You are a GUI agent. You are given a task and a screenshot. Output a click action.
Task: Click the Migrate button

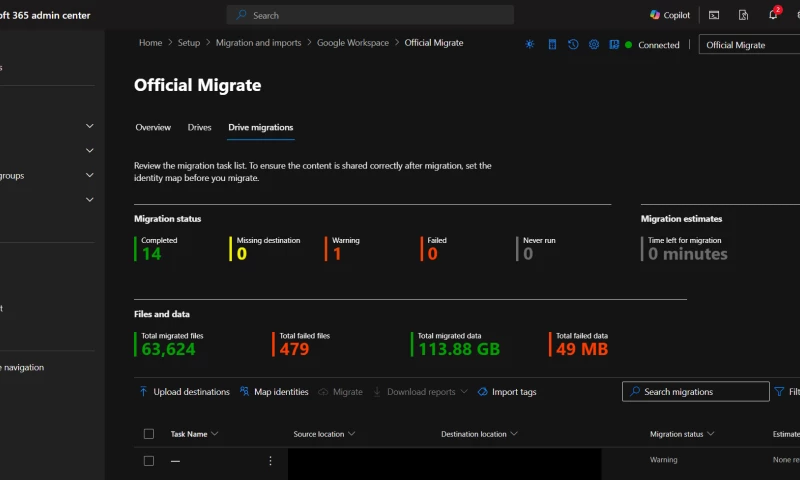(x=340, y=392)
